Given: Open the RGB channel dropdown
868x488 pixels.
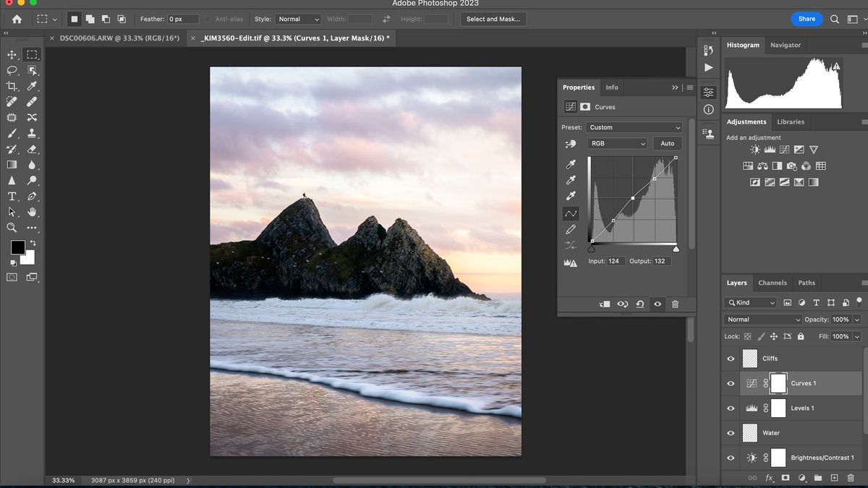Looking at the screenshot, I should pos(617,143).
